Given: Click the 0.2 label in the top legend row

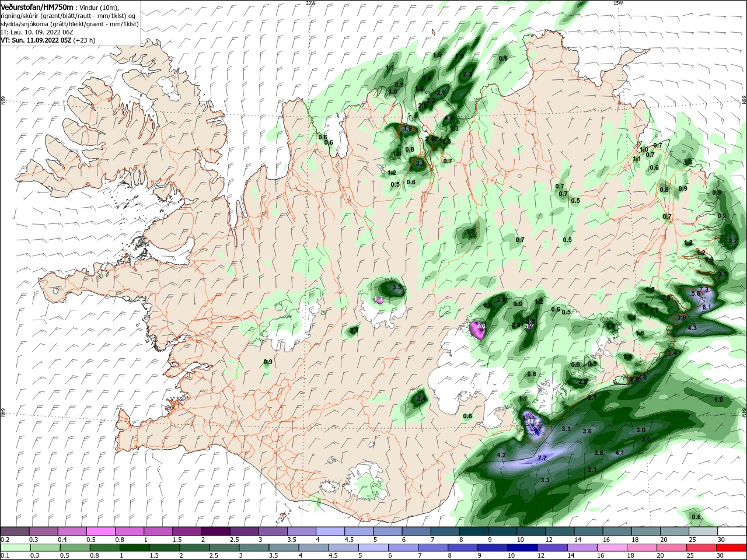Looking at the screenshot, I should pos(5,540).
